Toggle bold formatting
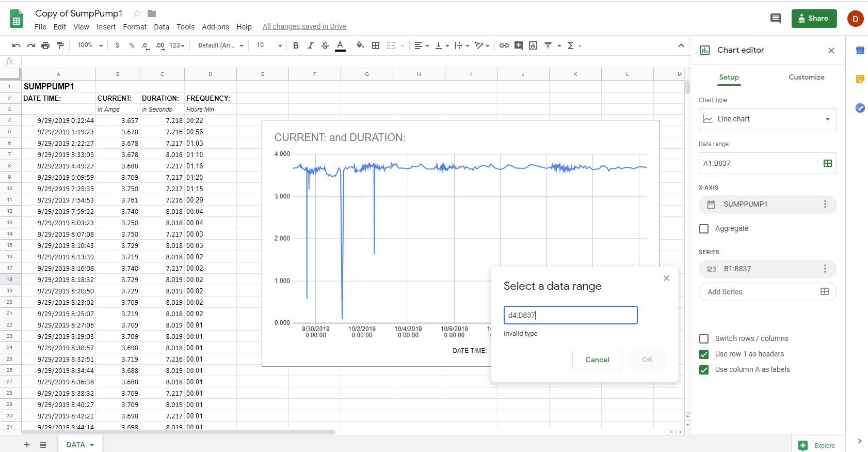The image size is (868, 452). 296,45
